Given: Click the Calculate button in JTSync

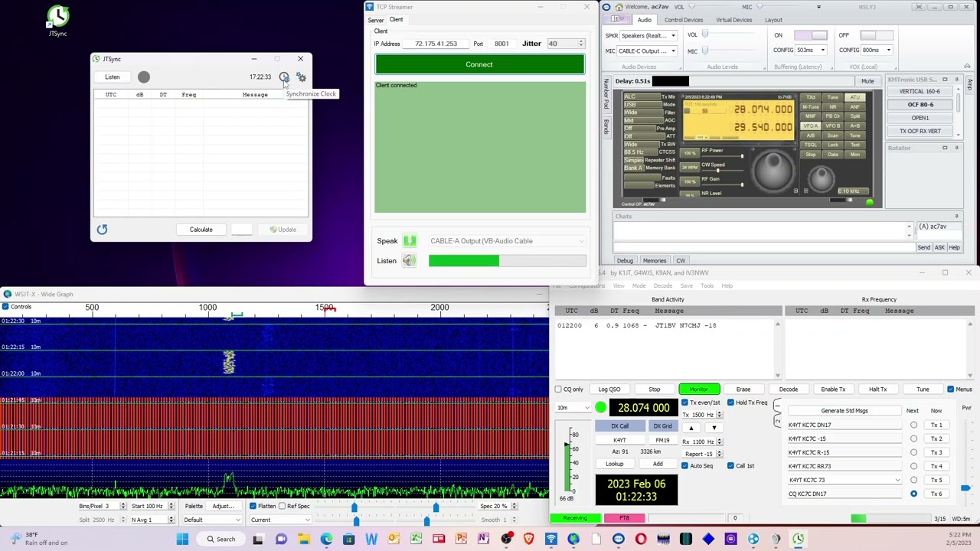Looking at the screenshot, I should pyautogui.click(x=201, y=230).
